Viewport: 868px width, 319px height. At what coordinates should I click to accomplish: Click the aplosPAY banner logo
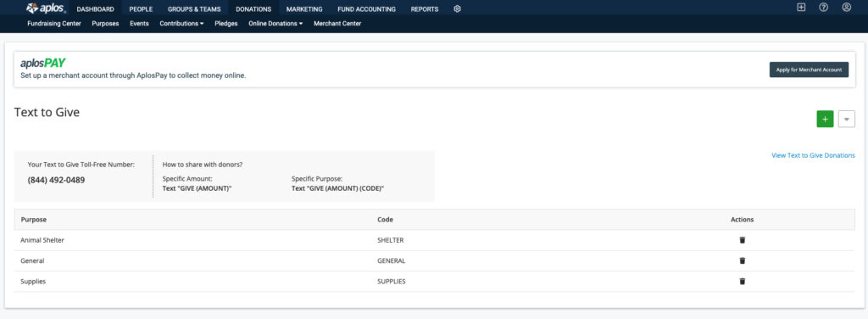pyautogui.click(x=43, y=63)
